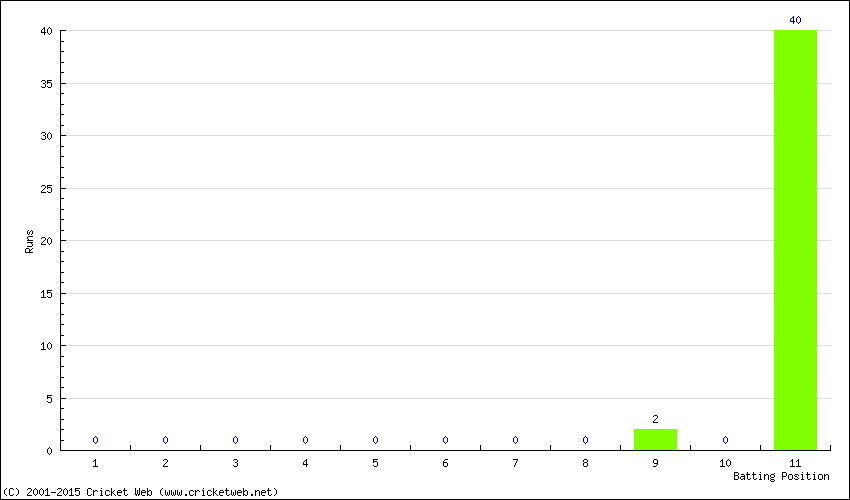This screenshot has width=850, height=500.
Task: Select the blue 0 value above position 8
Action: [x=585, y=440]
